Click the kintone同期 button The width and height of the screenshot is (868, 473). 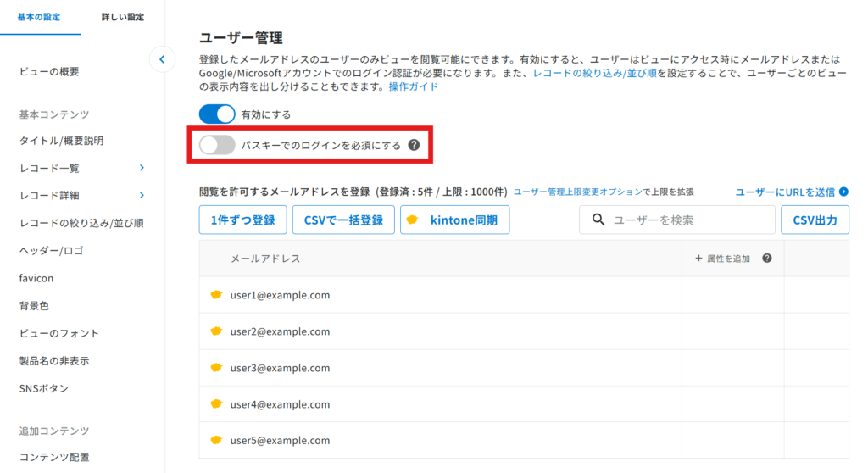454,220
